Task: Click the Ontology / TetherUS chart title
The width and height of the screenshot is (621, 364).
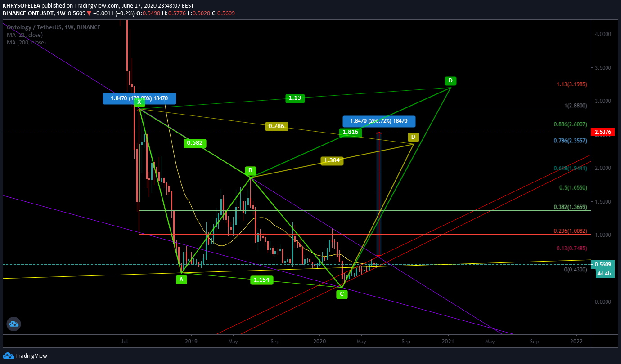Action: [53, 27]
